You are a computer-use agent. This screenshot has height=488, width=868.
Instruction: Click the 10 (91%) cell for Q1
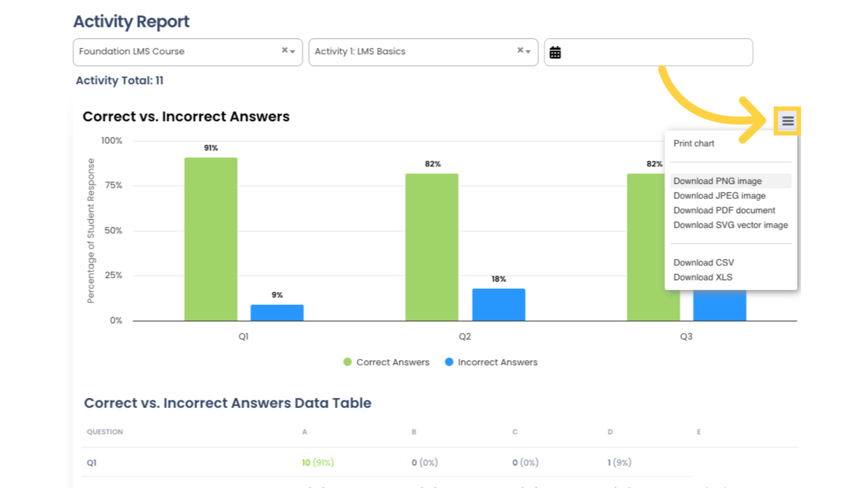(318, 463)
